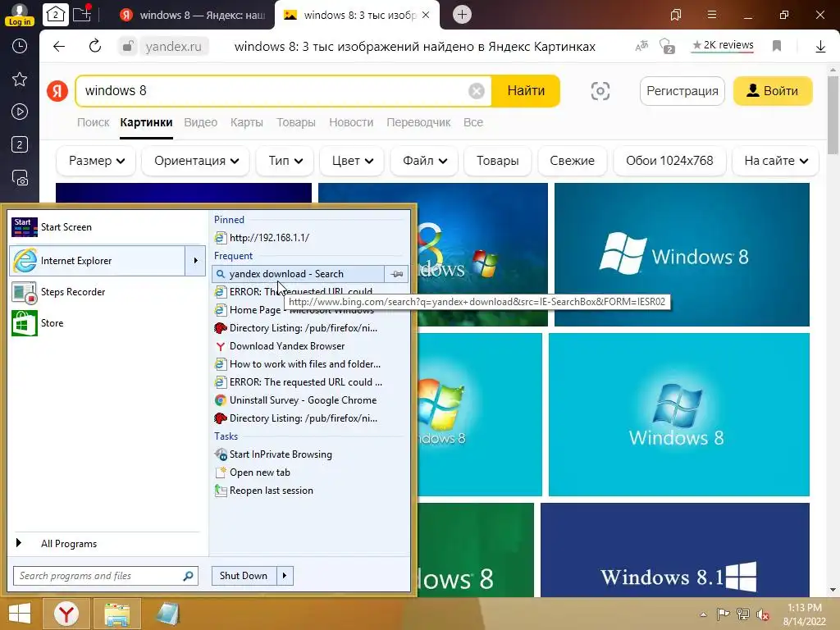Click the site lock icon
Viewport: 840px width, 630px height.
(127, 47)
